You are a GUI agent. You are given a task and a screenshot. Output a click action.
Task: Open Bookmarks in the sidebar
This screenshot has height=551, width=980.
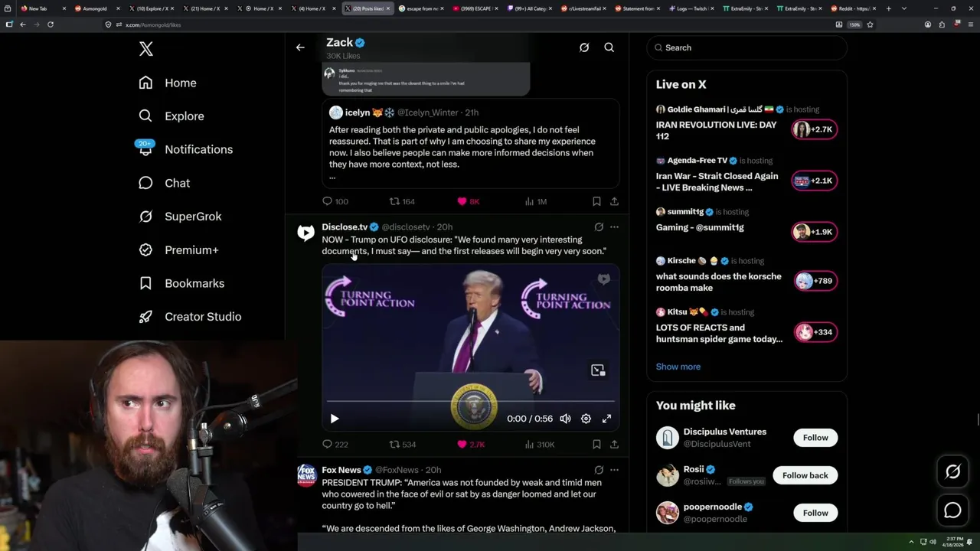[x=182, y=283]
